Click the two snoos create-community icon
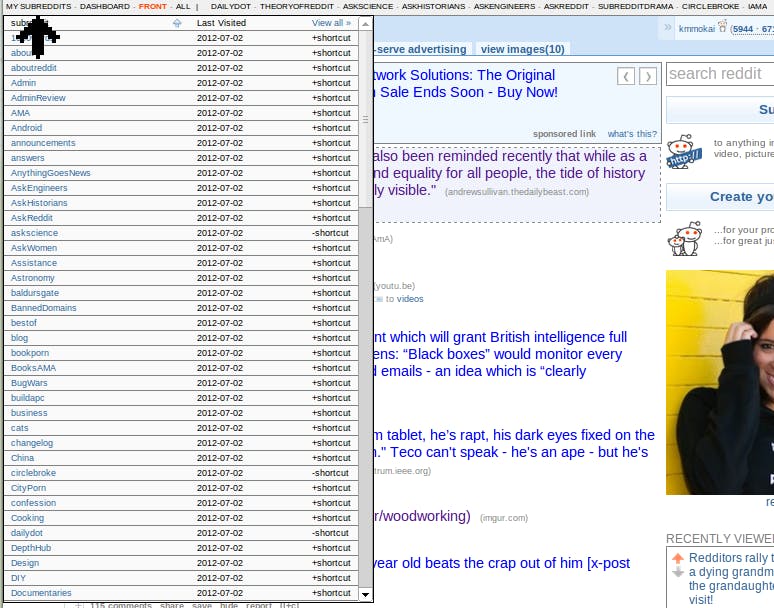This screenshot has height=608, width=774. 684,238
